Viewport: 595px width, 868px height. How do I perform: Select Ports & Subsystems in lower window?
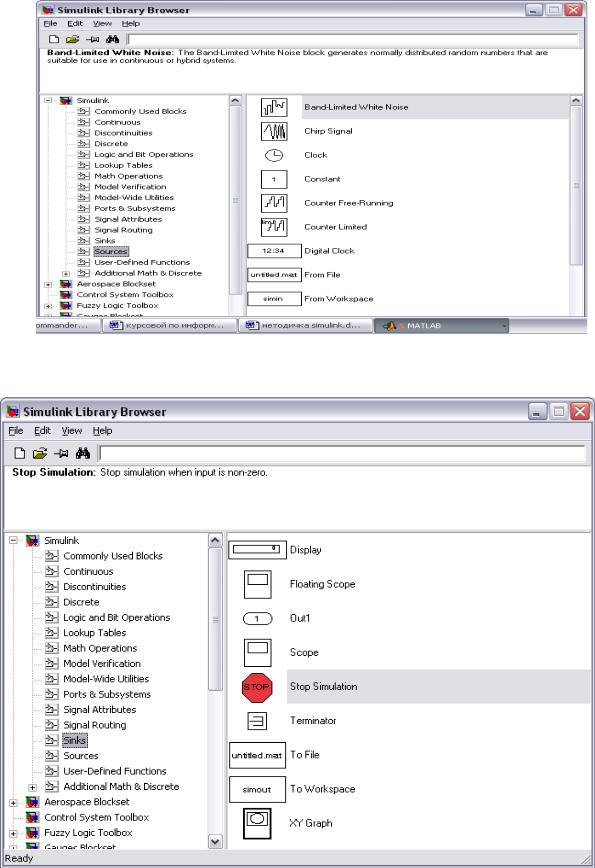click(x=107, y=694)
